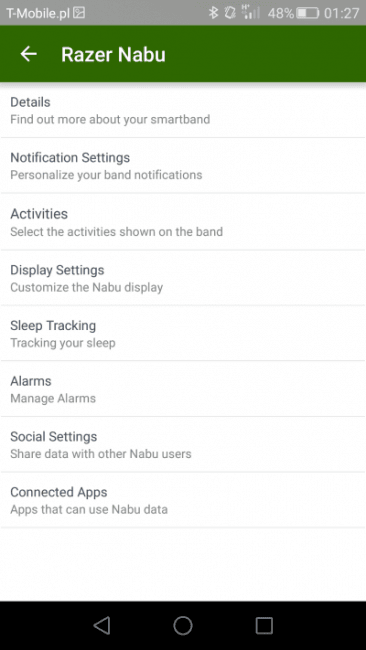The width and height of the screenshot is (366, 650).
Task: Open Sleep Tracking
Action: [x=183, y=333]
